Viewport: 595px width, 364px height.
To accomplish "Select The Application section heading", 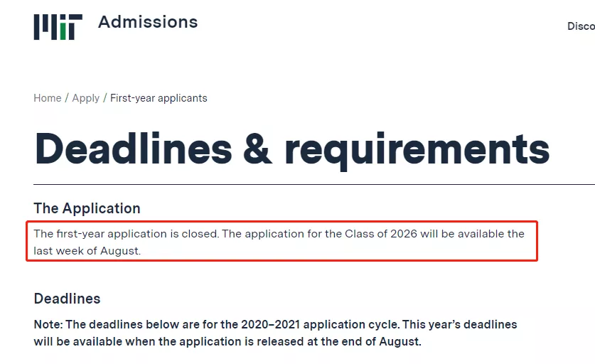I will [x=87, y=208].
